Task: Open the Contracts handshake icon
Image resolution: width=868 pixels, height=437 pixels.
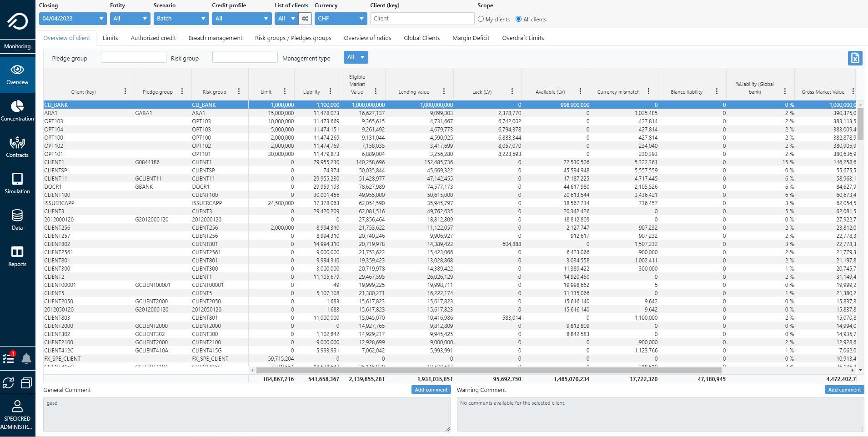Action: point(17,142)
